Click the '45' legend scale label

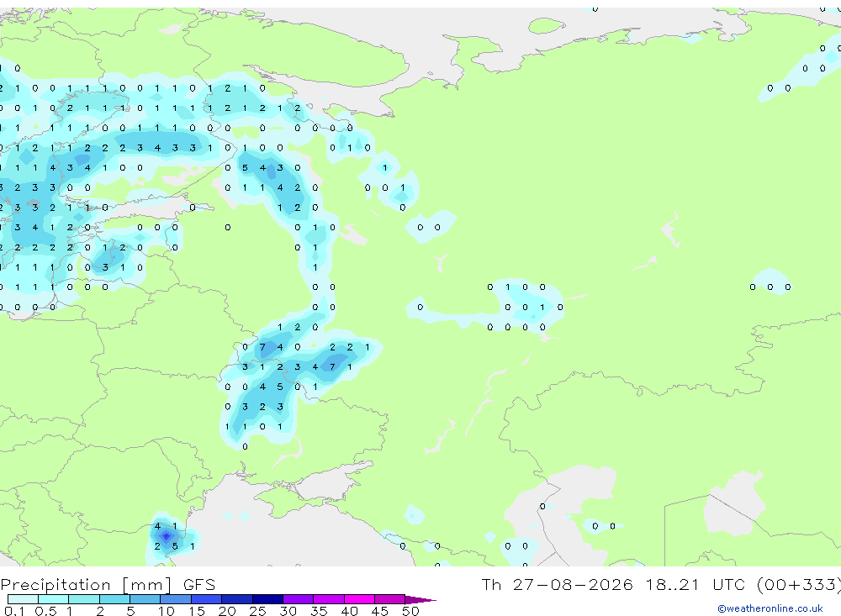[380, 611]
